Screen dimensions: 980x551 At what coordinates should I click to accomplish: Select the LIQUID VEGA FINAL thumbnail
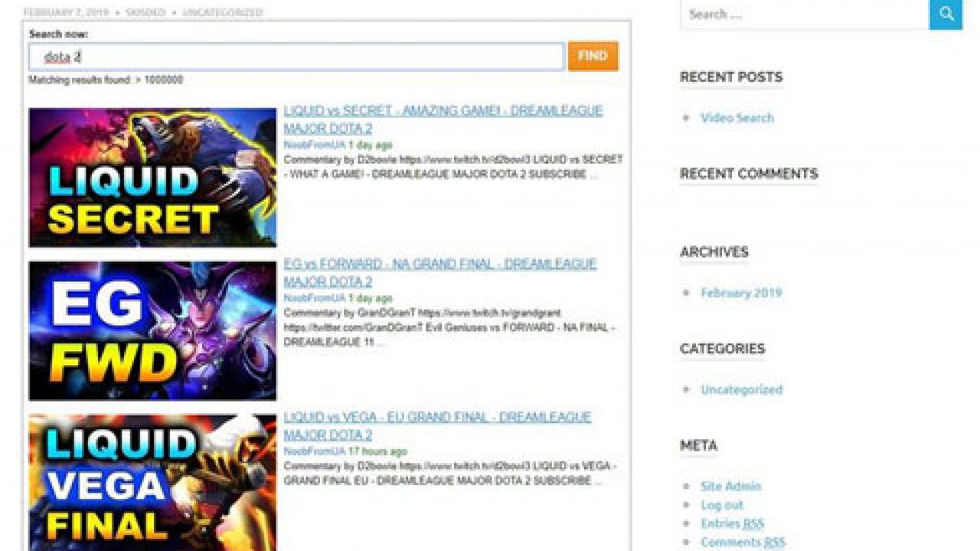point(152,482)
